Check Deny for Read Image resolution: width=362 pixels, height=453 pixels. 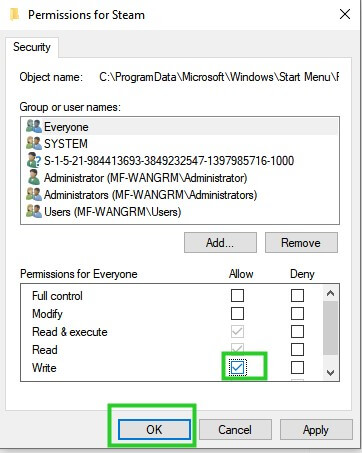(297, 349)
